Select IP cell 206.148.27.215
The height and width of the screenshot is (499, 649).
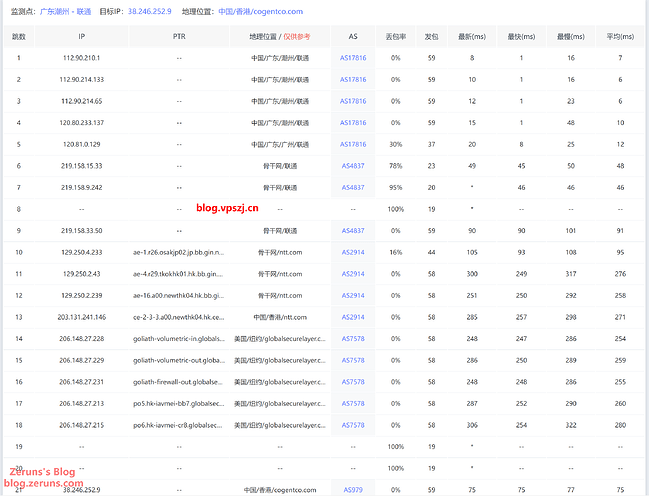click(x=82, y=425)
